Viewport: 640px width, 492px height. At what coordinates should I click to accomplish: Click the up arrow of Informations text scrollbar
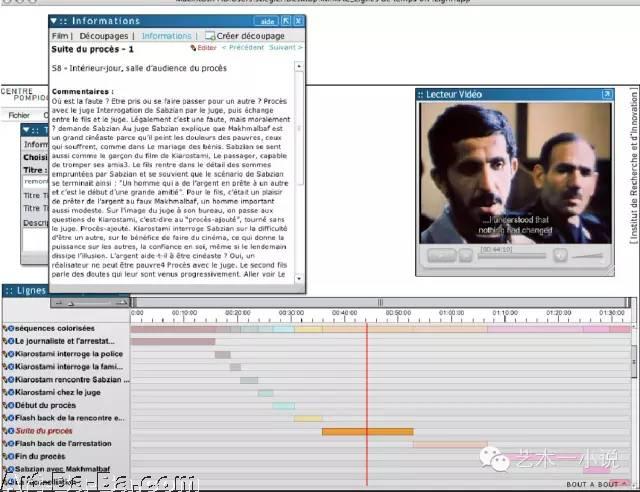click(299, 66)
